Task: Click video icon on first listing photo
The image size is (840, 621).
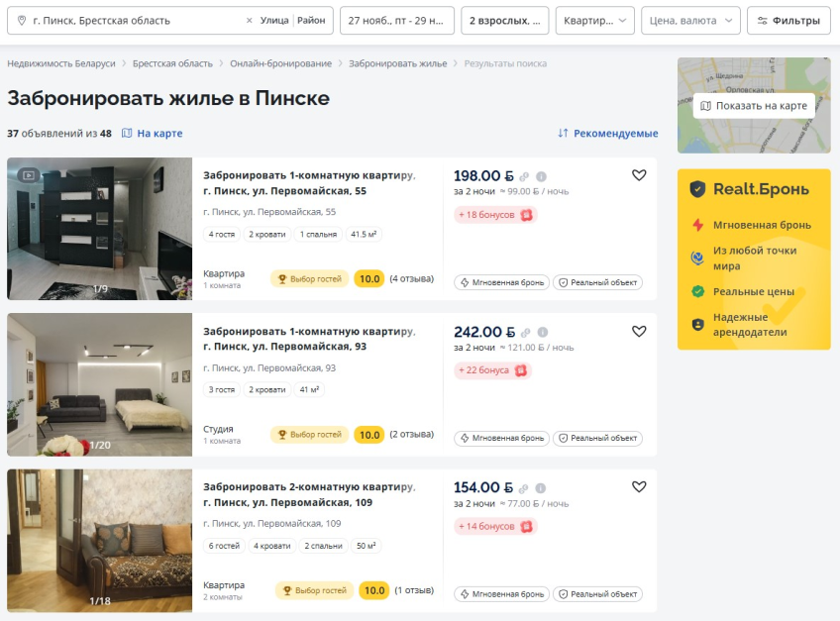Action: (29, 174)
